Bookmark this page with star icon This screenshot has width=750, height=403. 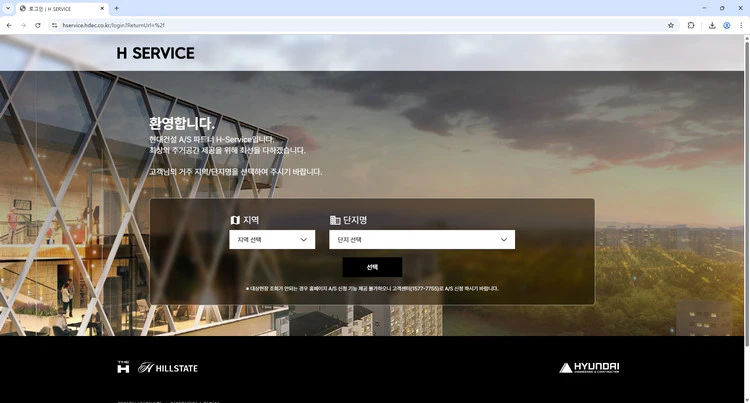click(x=671, y=25)
